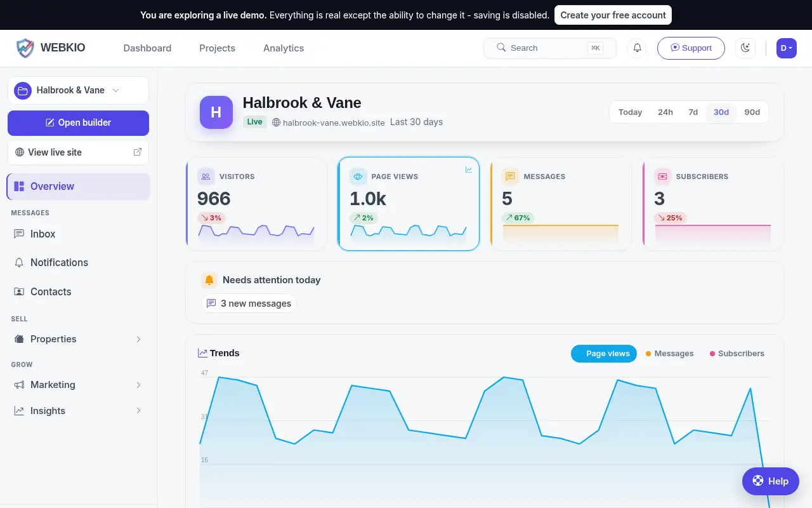Click the Visitors people icon

(x=206, y=177)
